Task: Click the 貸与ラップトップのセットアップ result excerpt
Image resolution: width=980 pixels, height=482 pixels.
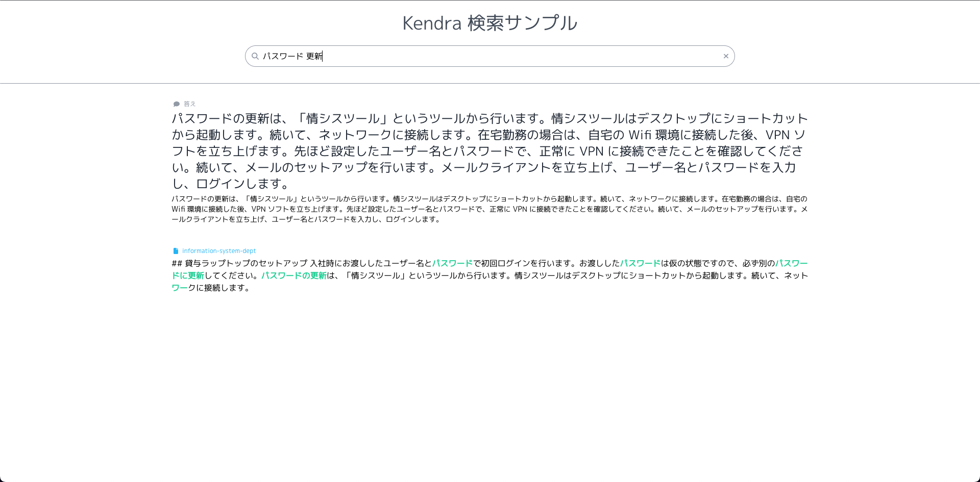Action: pos(490,275)
